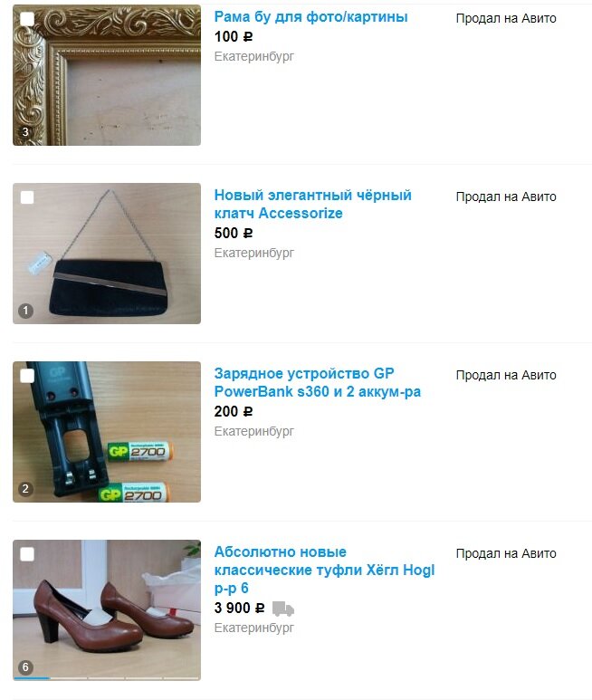Click the photo gallery progress bar under shoes

tap(107, 678)
